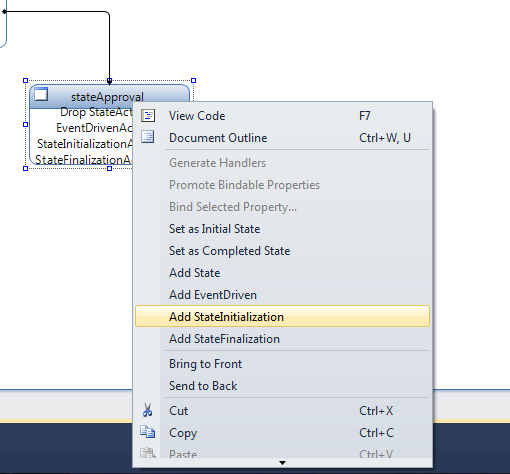
Task: Click the stateApproval title text
Action: click(x=107, y=97)
